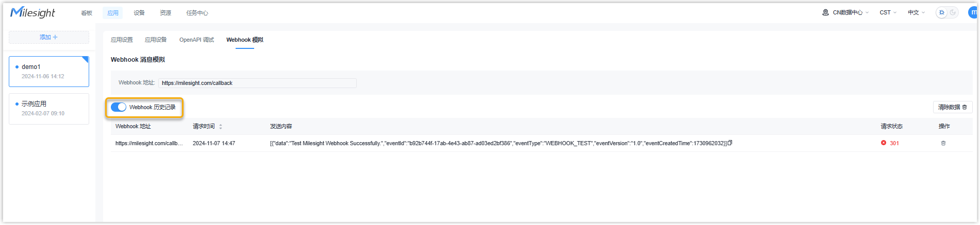Open the 应用设置 tab
The height and width of the screenshot is (225, 980).
122,40
